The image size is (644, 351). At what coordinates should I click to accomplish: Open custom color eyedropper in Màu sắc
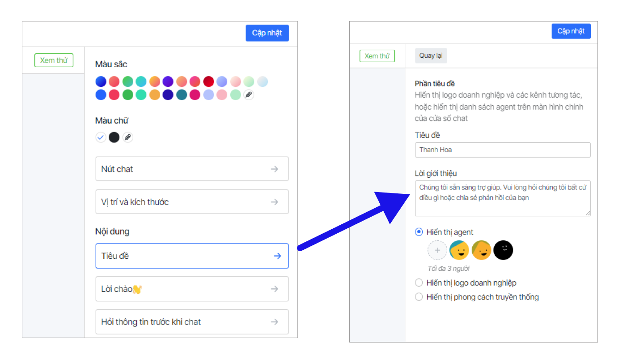[249, 95]
